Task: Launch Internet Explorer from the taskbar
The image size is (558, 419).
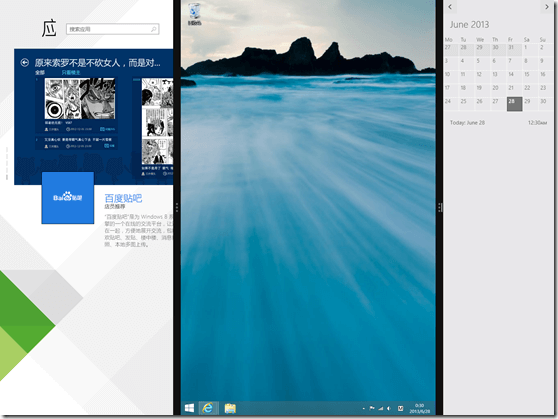Action: point(208,408)
